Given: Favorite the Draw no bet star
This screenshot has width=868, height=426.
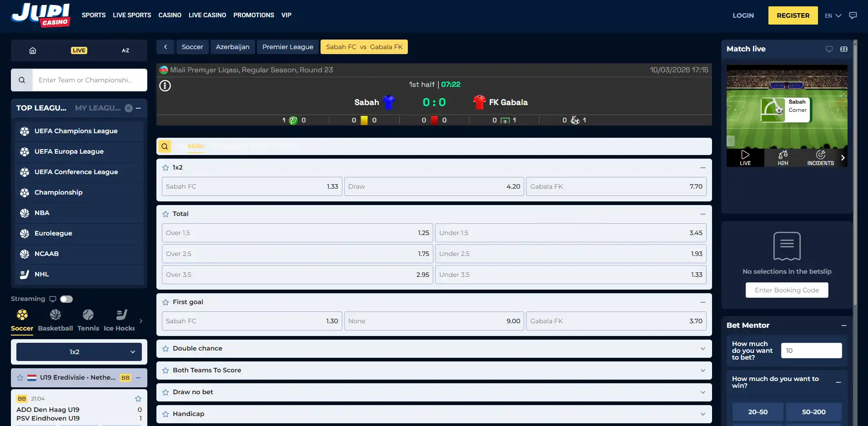Looking at the screenshot, I should click(166, 392).
